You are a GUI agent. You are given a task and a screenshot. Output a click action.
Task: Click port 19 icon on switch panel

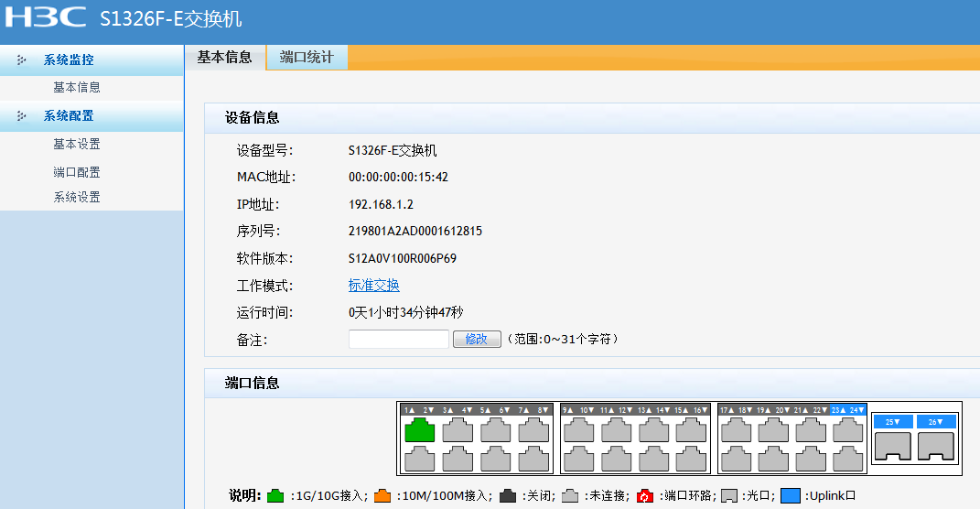point(774,429)
